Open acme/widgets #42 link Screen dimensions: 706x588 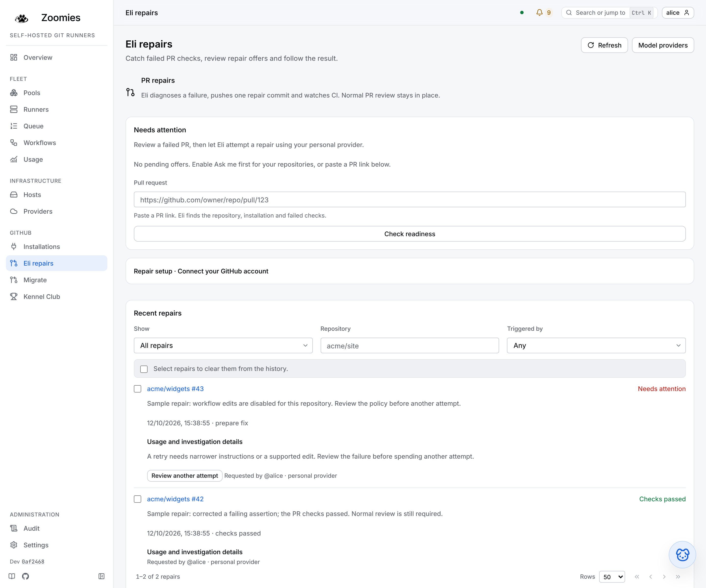(175, 499)
